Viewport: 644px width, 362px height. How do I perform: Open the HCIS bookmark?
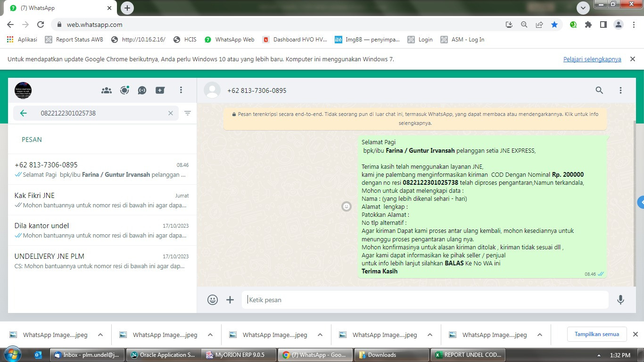[185, 40]
